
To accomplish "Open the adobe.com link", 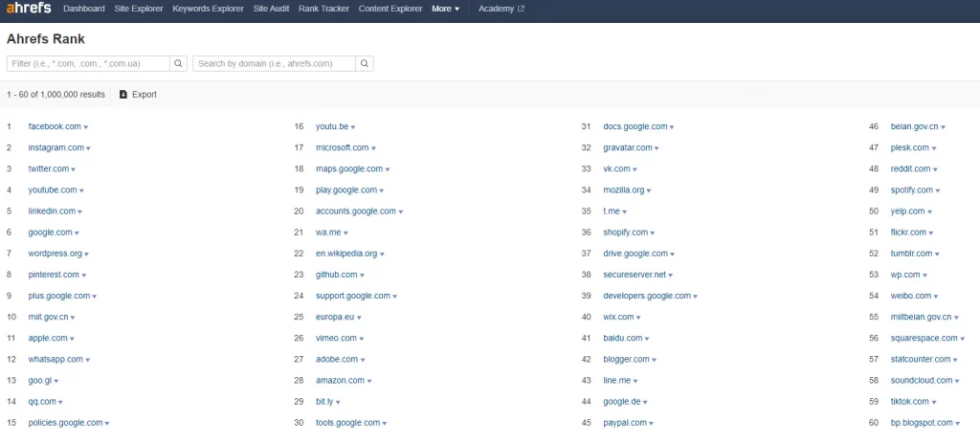I will pos(337,359).
